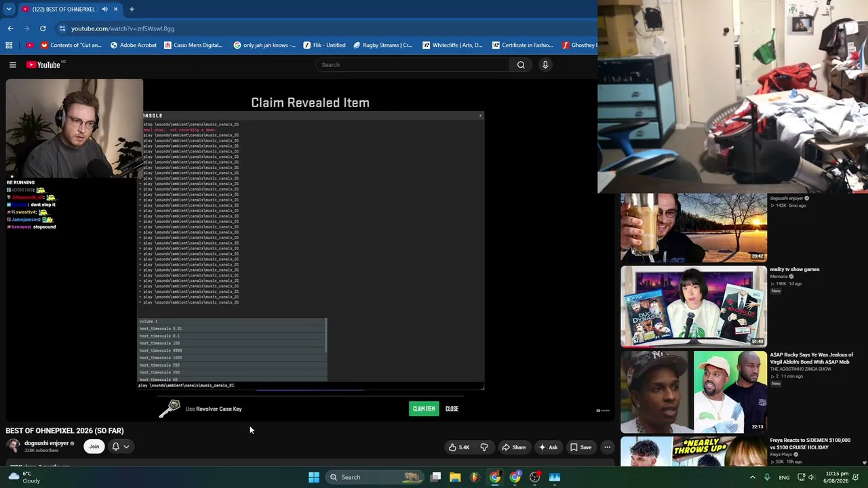Open the Windows Start menu
868x488 pixels.
[314, 477]
